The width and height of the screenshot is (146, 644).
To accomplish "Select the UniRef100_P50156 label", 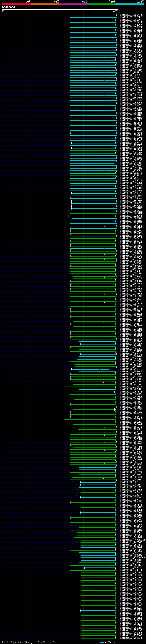I will 131,45.
